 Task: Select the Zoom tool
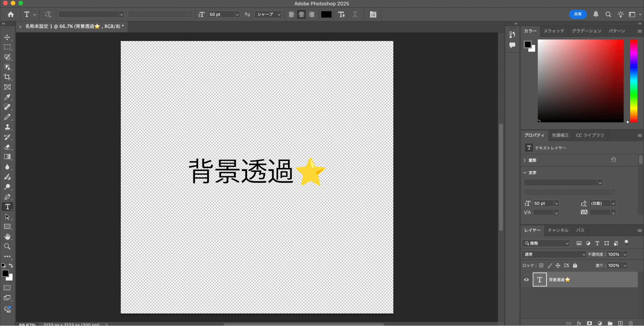click(7, 247)
